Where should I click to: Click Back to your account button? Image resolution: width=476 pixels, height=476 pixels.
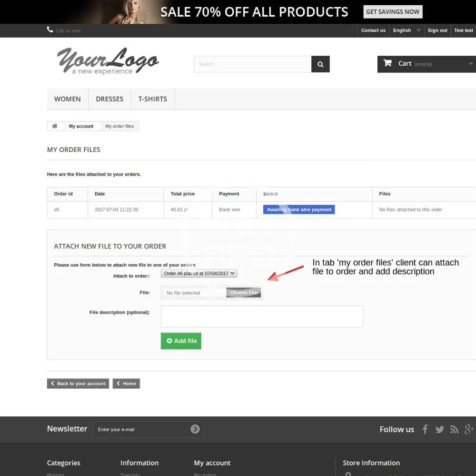78,384
